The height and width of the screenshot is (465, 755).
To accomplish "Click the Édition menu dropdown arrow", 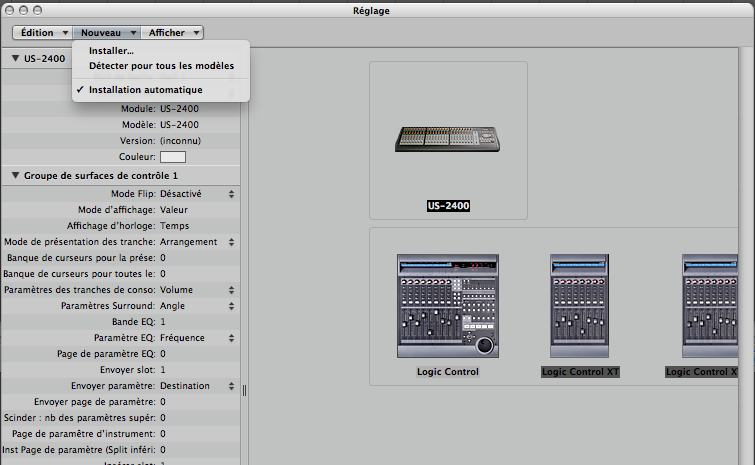I will tap(65, 33).
